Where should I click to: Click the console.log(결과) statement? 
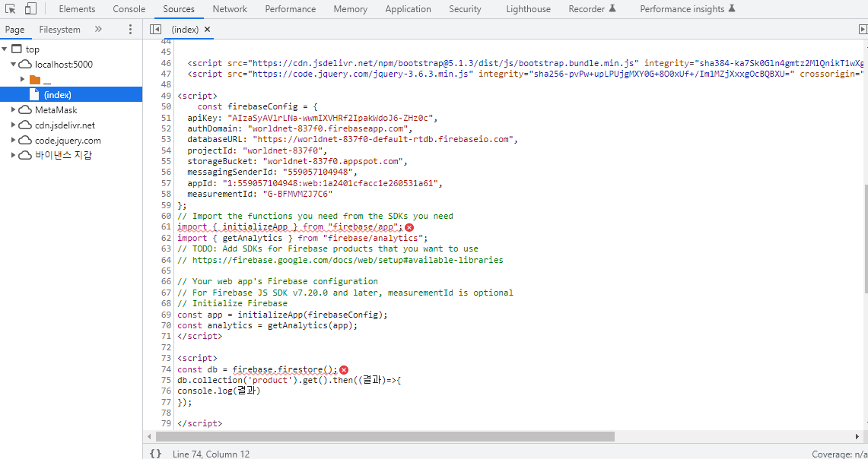(218, 391)
